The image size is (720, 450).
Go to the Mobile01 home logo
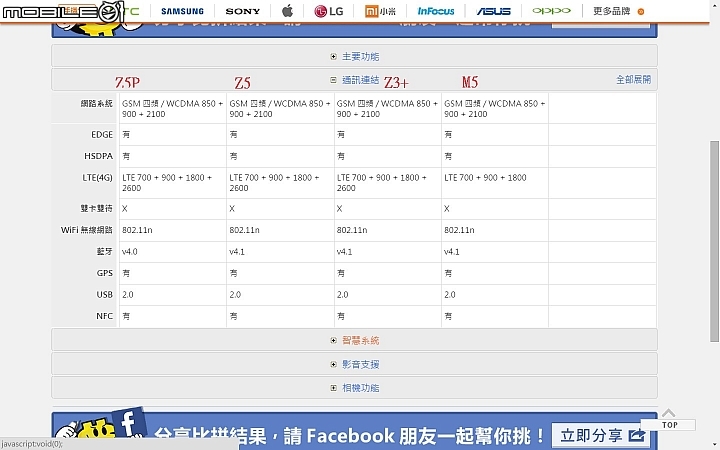63,12
